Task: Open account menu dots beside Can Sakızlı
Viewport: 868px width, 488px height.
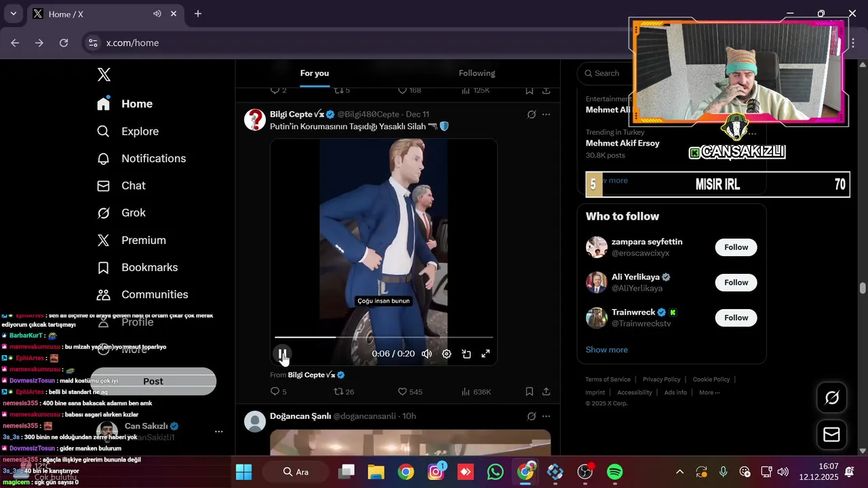Action: (x=218, y=431)
